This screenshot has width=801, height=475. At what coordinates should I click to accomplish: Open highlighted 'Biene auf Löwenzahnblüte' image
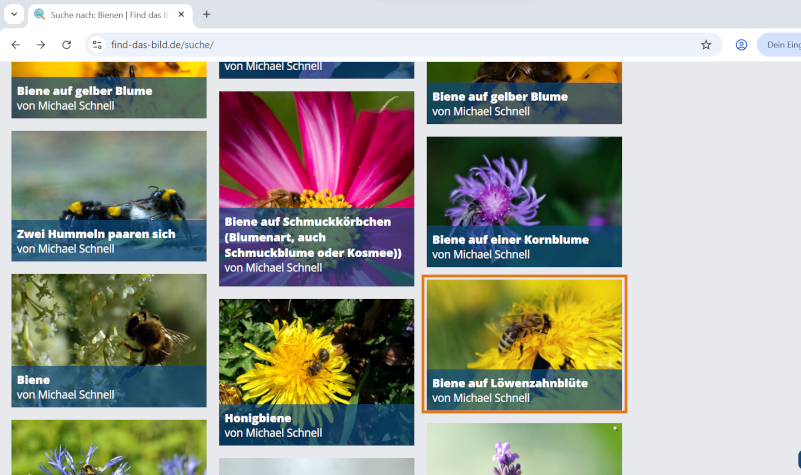tap(524, 343)
